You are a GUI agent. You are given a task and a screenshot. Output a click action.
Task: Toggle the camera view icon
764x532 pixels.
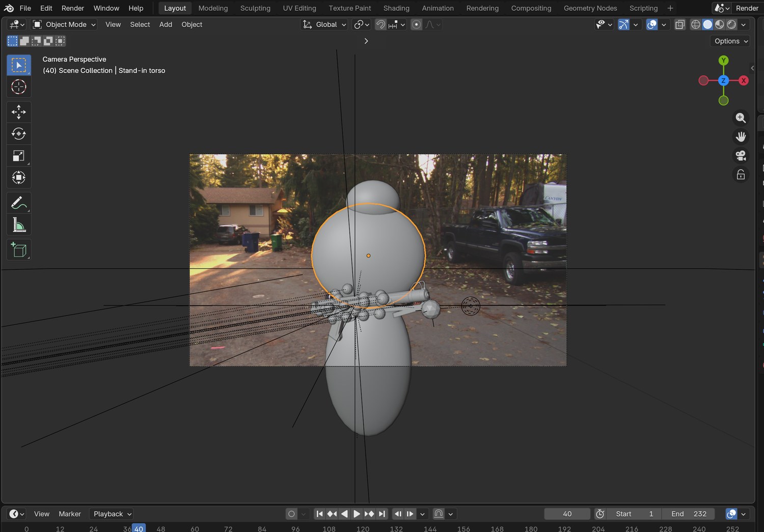pyautogui.click(x=741, y=156)
